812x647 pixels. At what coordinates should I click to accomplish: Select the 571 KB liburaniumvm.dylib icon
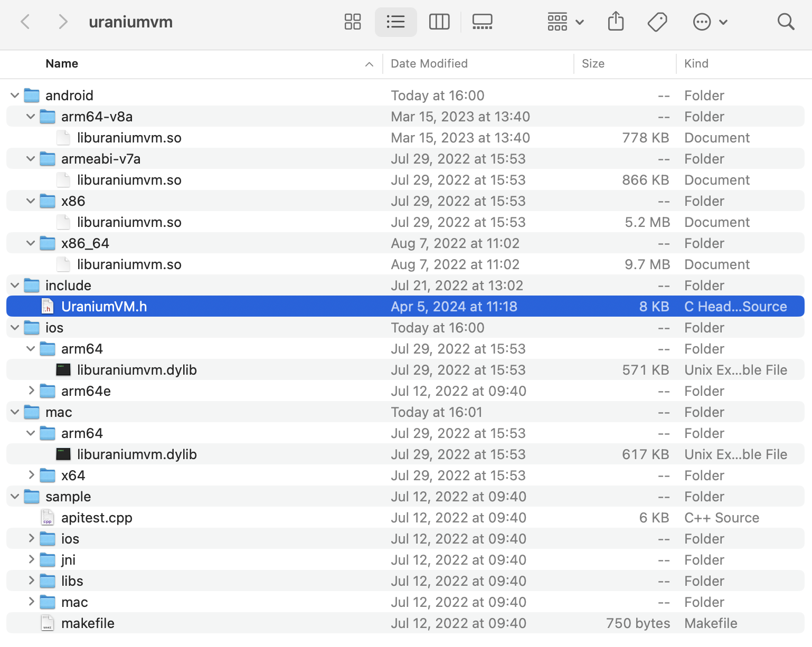click(63, 370)
